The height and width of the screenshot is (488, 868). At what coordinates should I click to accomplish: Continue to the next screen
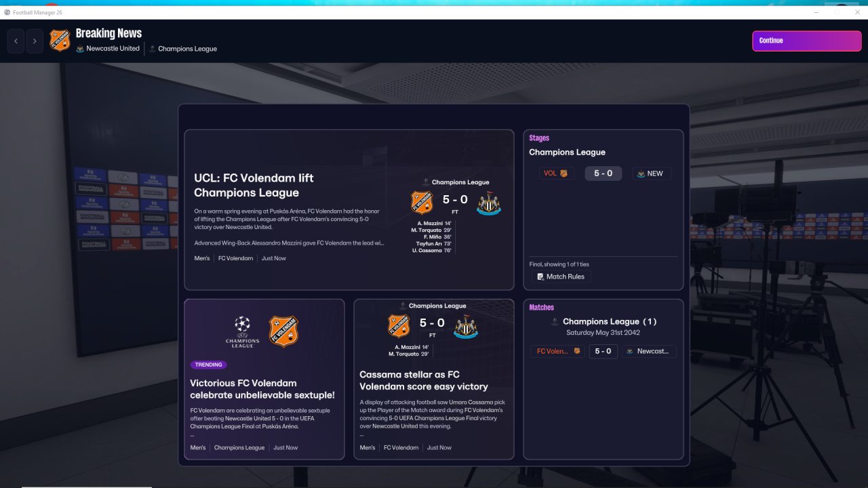806,41
